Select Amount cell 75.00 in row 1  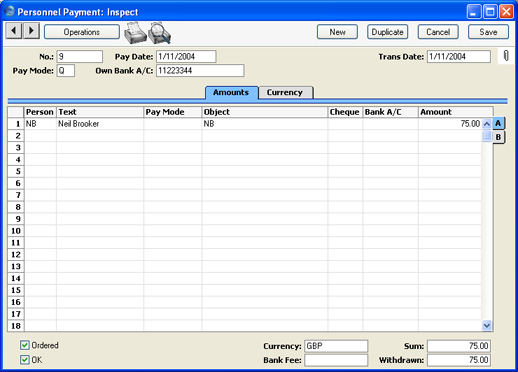click(450, 124)
